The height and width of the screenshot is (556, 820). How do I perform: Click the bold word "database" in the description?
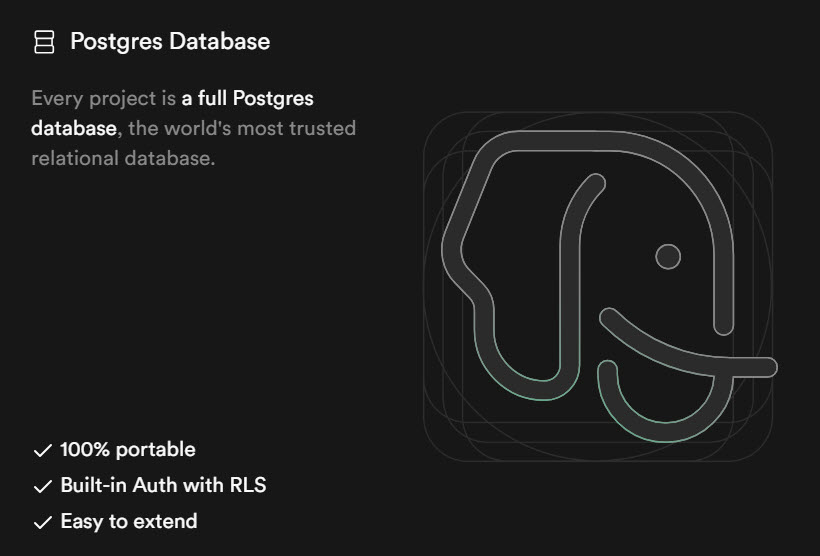[75, 128]
